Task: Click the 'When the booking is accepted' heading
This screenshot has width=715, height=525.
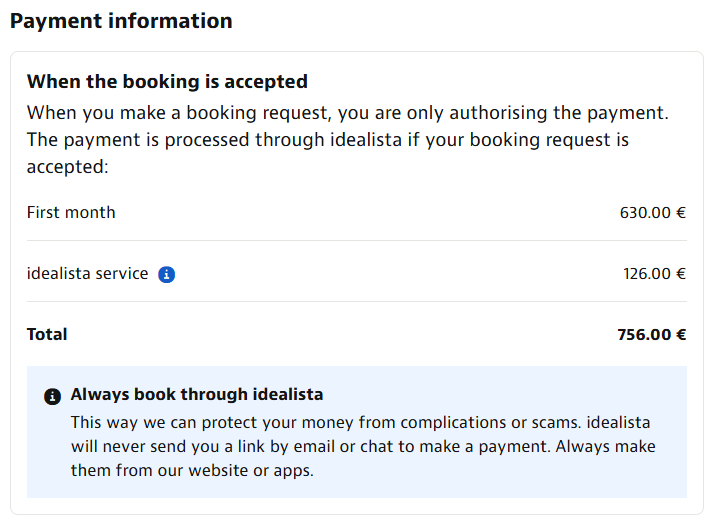Action: pyautogui.click(x=167, y=82)
